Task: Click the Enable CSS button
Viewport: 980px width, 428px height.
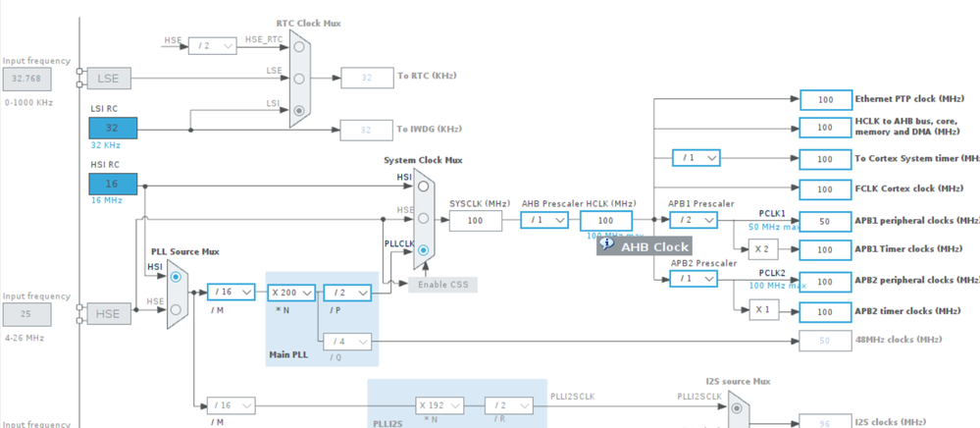Action: (x=442, y=285)
